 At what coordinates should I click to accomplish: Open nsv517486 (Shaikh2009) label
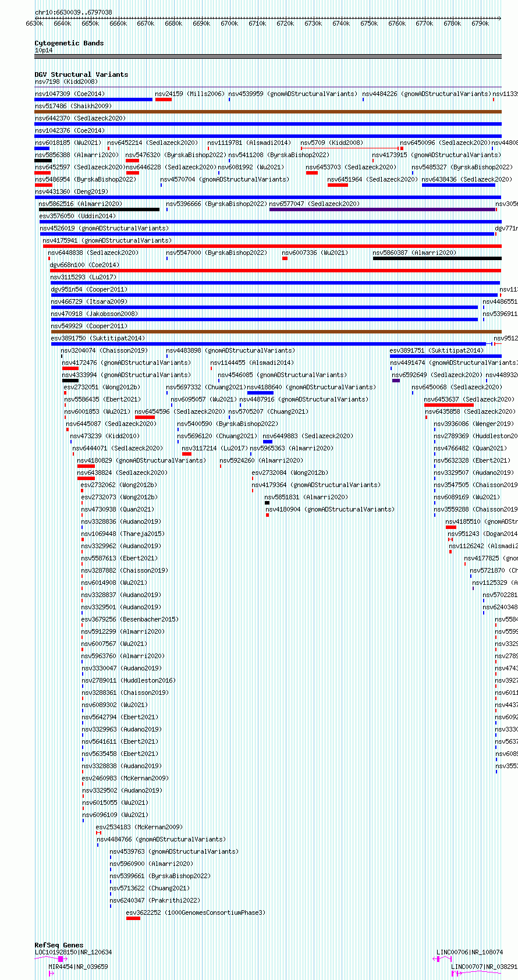(x=73, y=106)
